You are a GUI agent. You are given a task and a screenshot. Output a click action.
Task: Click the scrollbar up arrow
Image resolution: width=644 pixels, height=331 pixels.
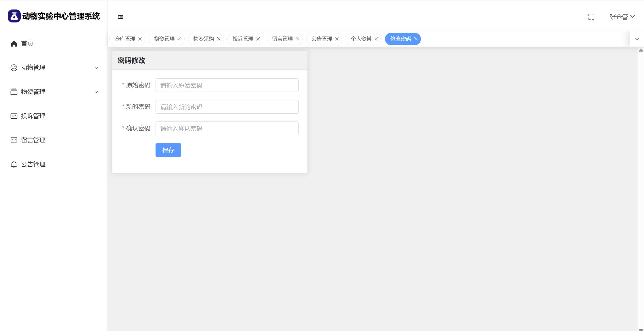tap(641, 50)
